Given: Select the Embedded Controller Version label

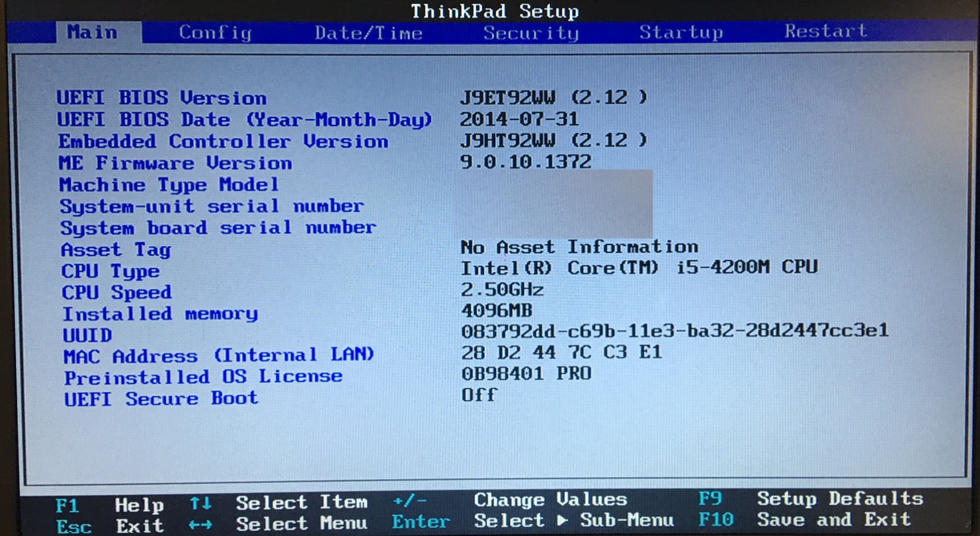Looking at the screenshot, I should click(223, 141).
